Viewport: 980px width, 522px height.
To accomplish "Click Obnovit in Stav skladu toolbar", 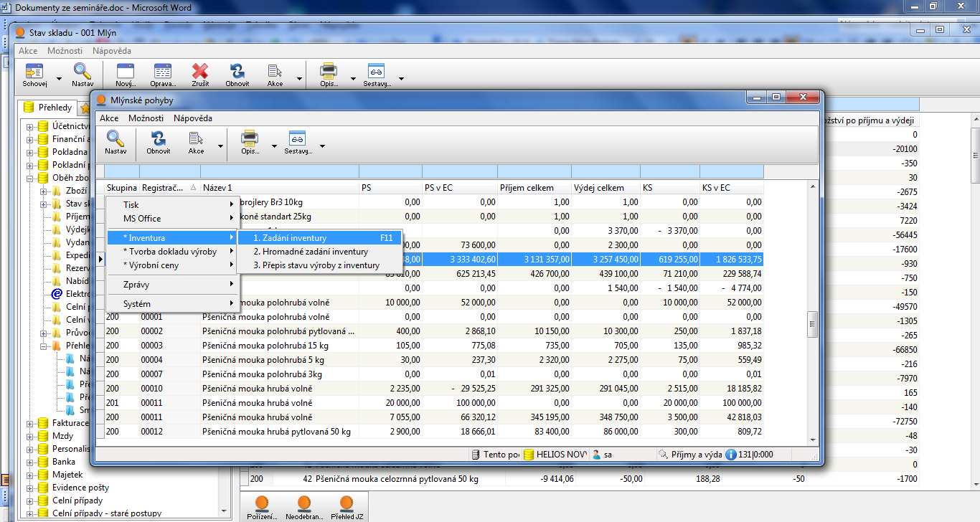I will pos(237,71).
